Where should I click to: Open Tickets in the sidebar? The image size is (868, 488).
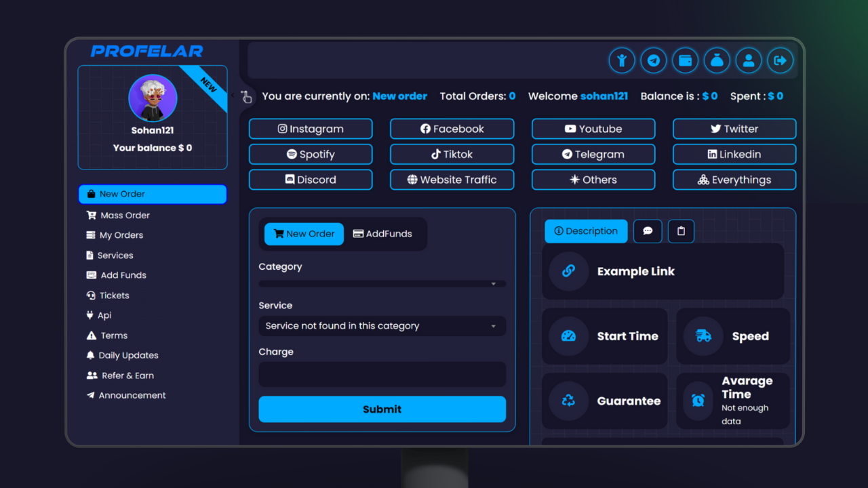[107, 296]
